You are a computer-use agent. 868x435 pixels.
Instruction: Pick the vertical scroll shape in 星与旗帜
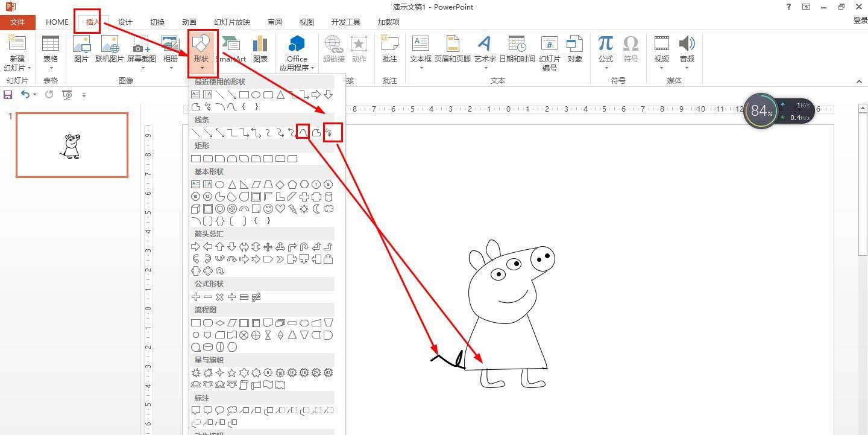click(244, 385)
